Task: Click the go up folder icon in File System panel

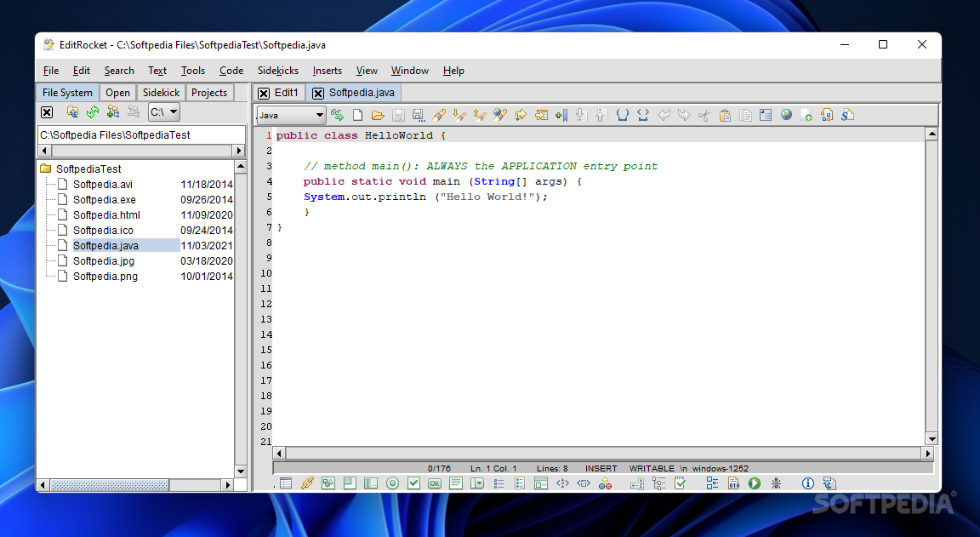Action: 72,111
